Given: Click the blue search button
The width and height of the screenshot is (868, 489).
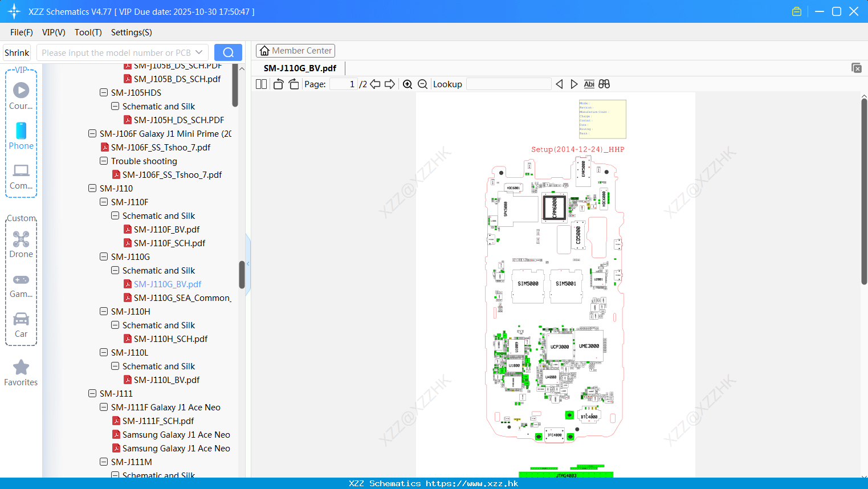Looking at the screenshot, I should click(228, 52).
